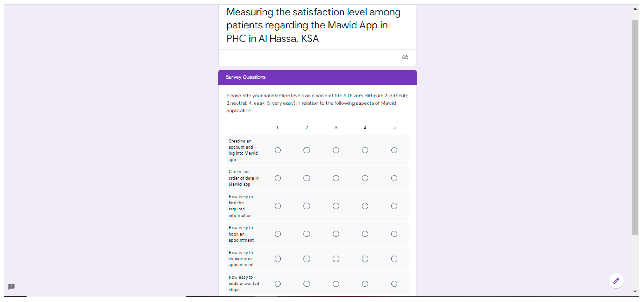The image size is (644, 302).
Task: Choose 5 for booking an appointment
Action: tap(394, 234)
